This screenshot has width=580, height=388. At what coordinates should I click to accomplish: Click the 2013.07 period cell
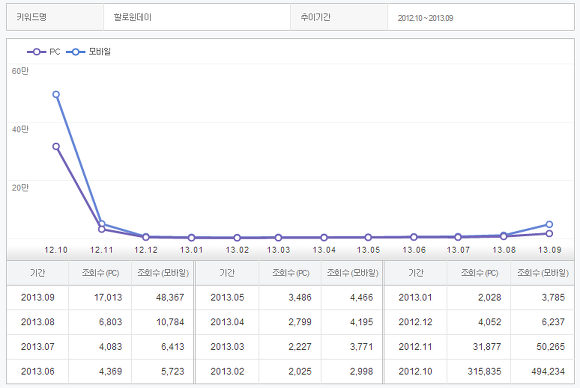point(37,347)
